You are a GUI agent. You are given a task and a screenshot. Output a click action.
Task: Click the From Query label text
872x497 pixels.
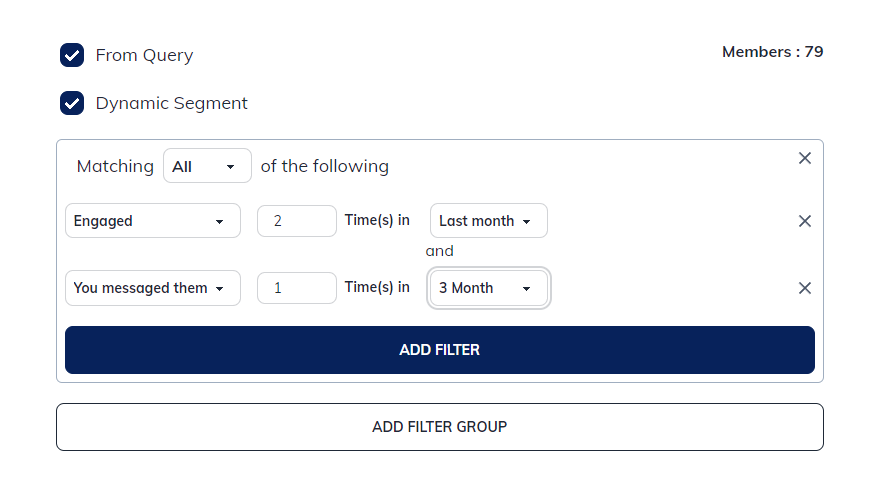[144, 55]
